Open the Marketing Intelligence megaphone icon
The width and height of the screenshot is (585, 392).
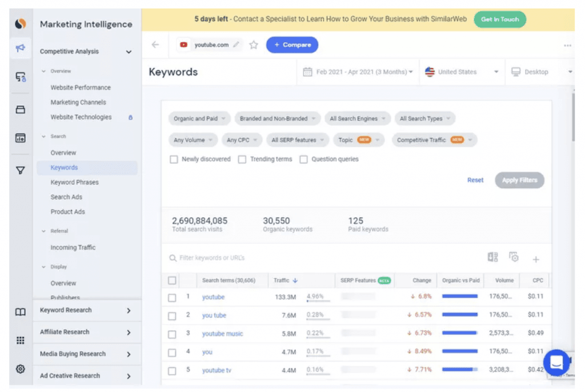coord(21,48)
